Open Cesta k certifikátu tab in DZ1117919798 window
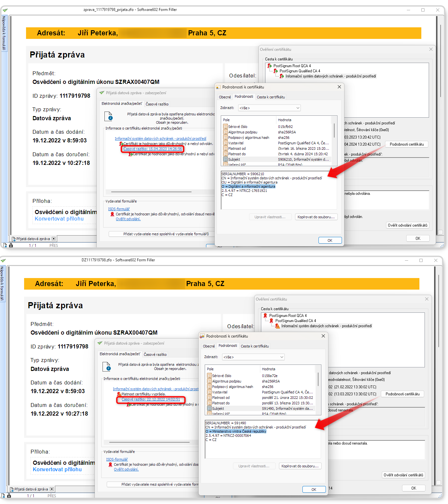The width and height of the screenshot is (448, 504). pos(255,346)
